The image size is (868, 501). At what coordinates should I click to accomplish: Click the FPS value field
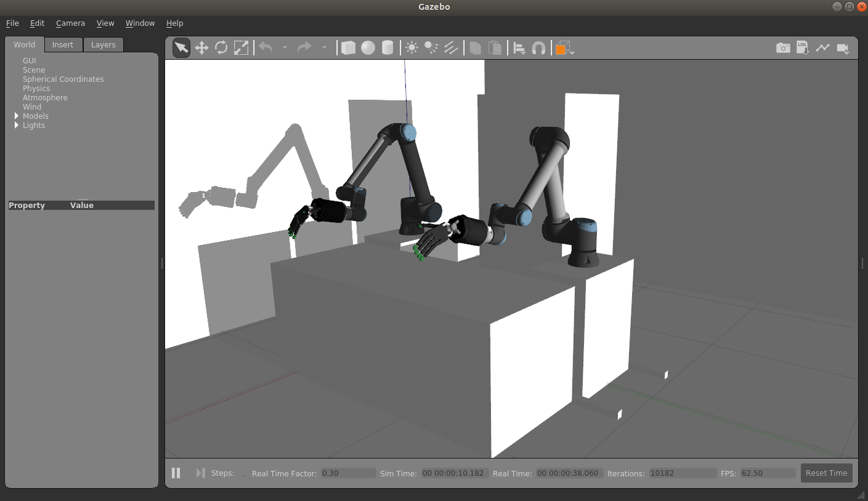click(768, 473)
